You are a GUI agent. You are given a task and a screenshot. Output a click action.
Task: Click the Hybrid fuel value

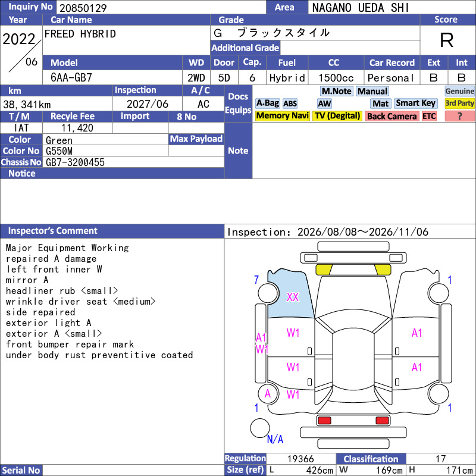pos(287,78)
